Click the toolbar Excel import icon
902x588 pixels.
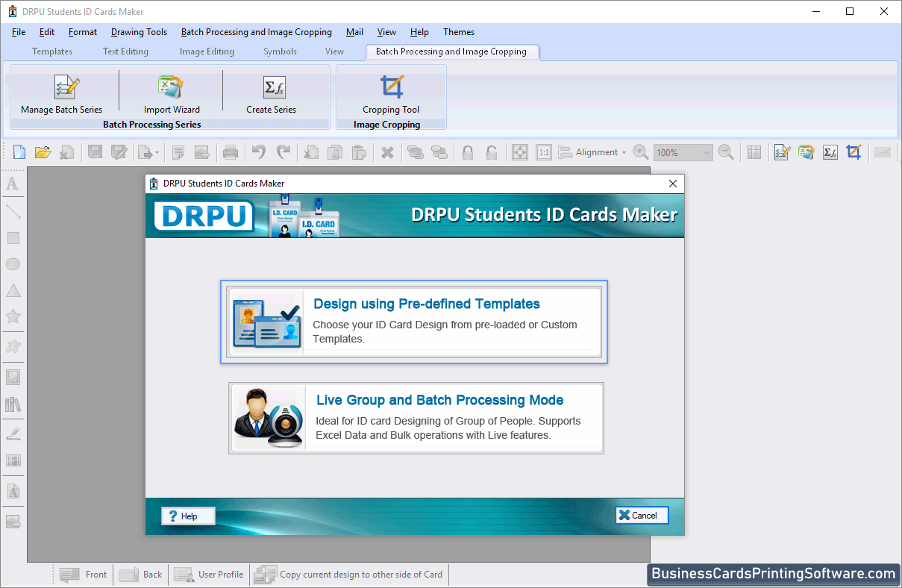click(806, 152)
